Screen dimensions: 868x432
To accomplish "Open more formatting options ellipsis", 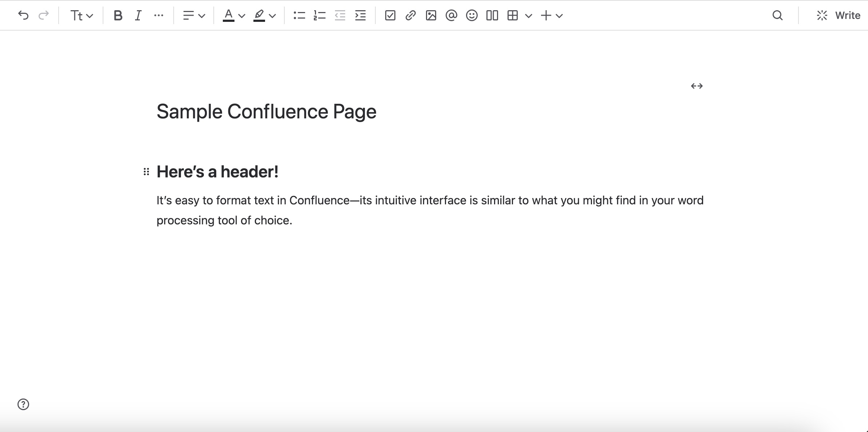I will pos(158,15).
